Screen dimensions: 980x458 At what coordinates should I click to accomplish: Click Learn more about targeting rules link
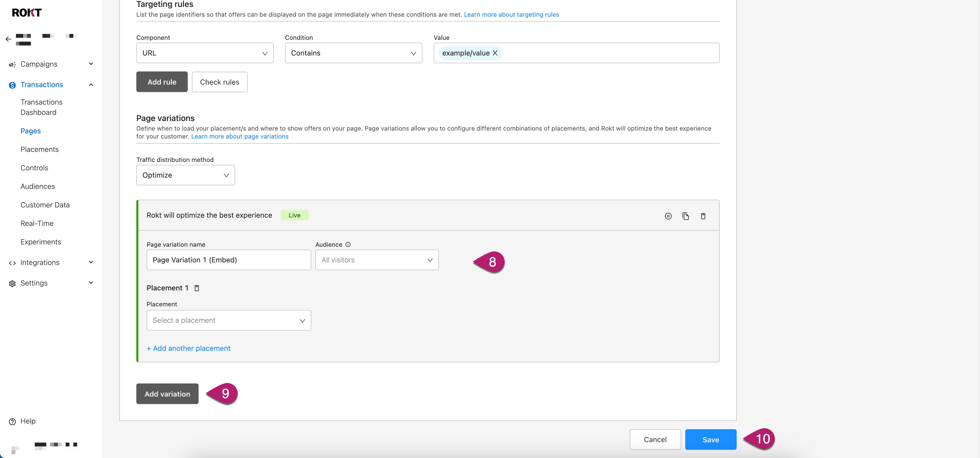tap(511, 14)
